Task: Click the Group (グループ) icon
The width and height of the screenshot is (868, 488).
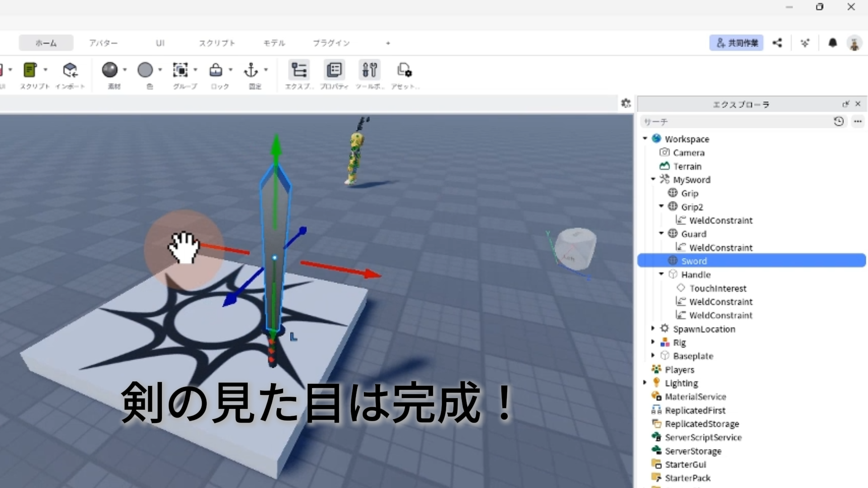Action: 180,70
